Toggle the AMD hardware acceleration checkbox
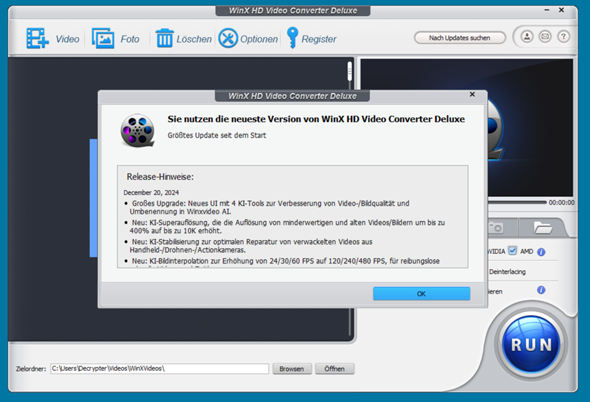 point(512,251)
